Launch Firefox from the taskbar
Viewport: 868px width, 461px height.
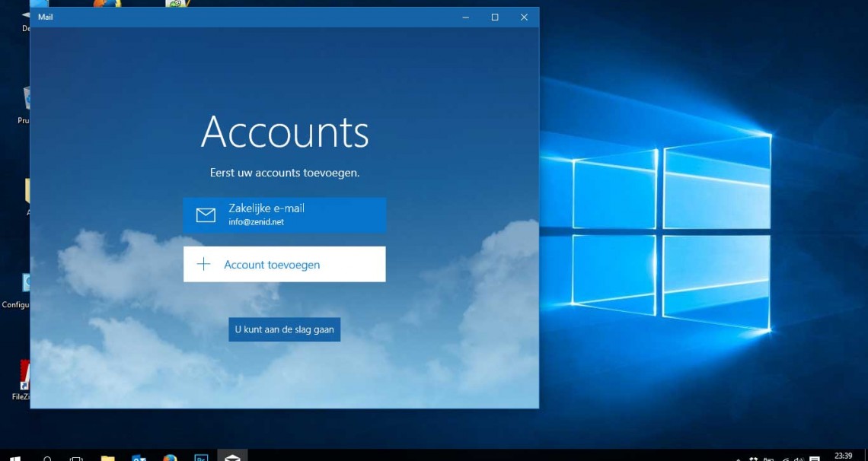pyautogui.click(x=170, y=458)
